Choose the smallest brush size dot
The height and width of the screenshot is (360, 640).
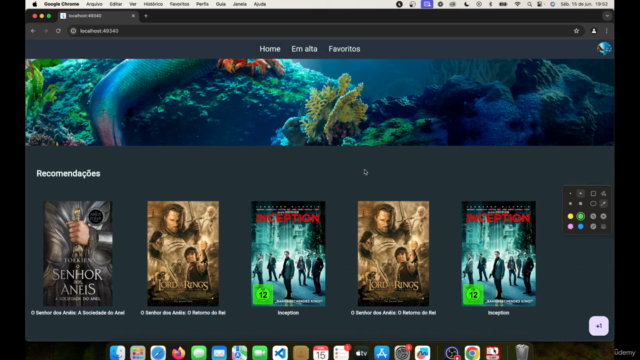[570, 193]
